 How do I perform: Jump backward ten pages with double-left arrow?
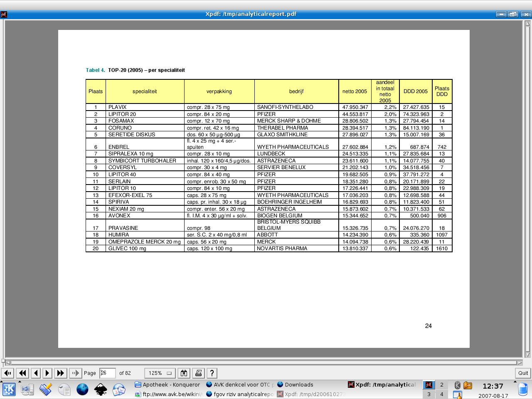click(23, 373)
